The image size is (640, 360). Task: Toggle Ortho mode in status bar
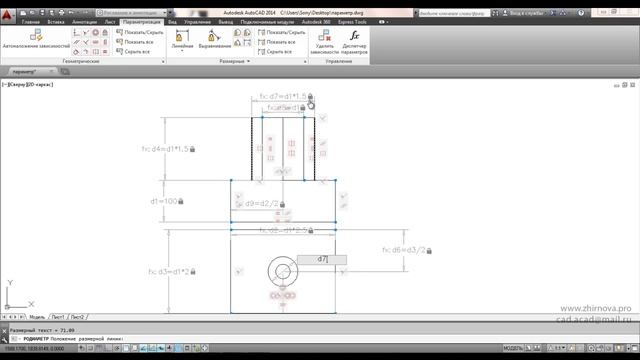click(x=109, y=348)
